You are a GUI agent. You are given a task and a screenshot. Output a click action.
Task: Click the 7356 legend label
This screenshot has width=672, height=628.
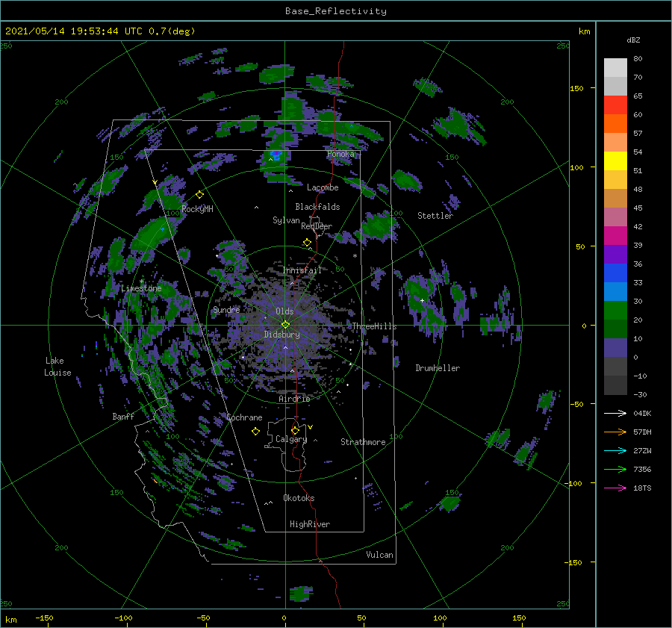642,470
